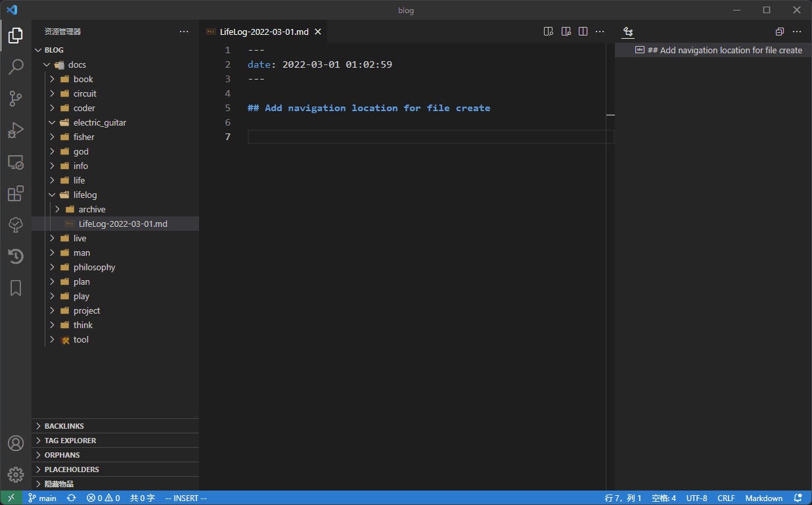Open the tree-shaped icon in activity bar
The image size is (812, 505).
(x=16, y=225)
